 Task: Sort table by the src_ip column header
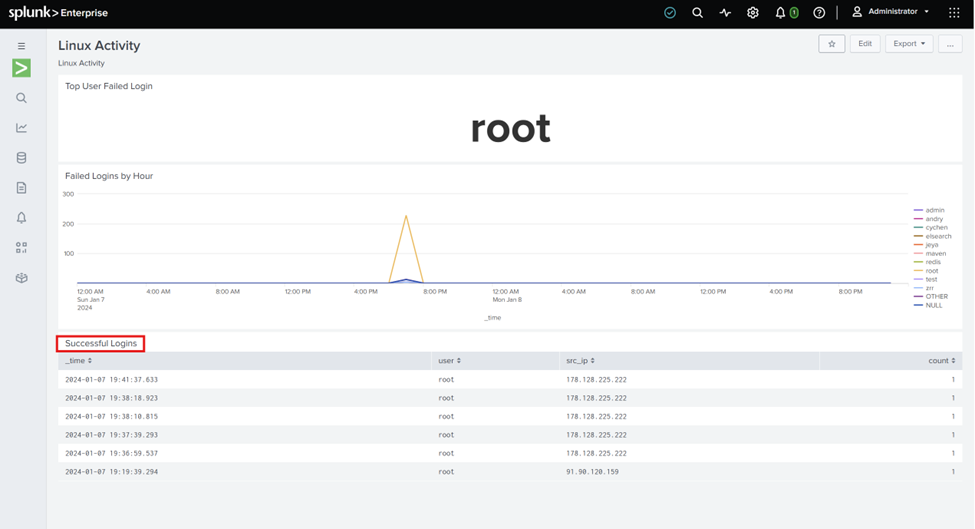(x=580, y=361)
